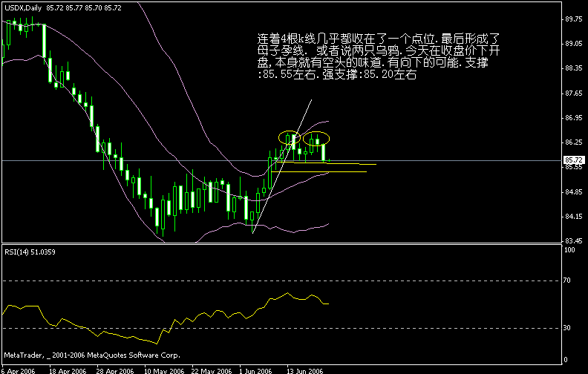Click the RSI(14) 51.0359 indicator label

pyautogui.click(x=30, y=252)
